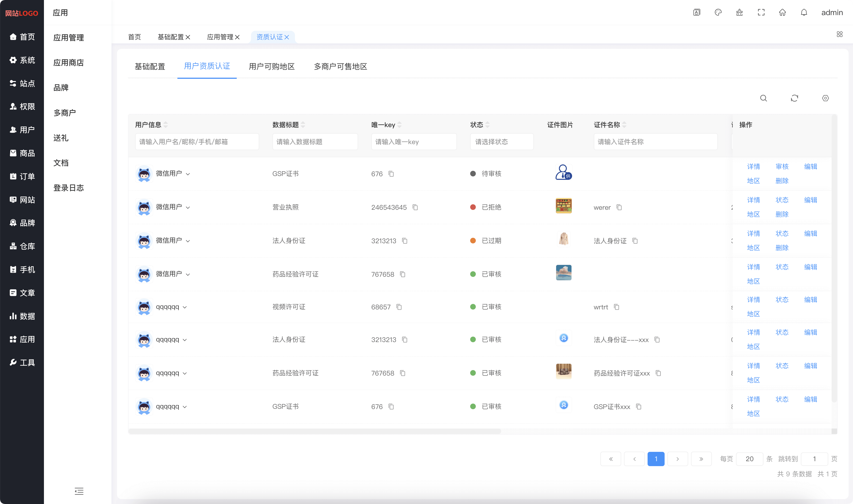Click the table search magnifier icon
This screenshot has width=853, height=504.
(x=763, y=98)
